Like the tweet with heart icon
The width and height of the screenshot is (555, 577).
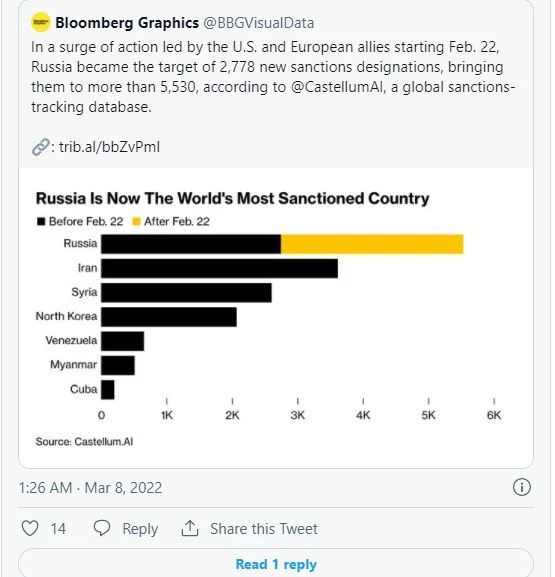[x=30, y=528]
